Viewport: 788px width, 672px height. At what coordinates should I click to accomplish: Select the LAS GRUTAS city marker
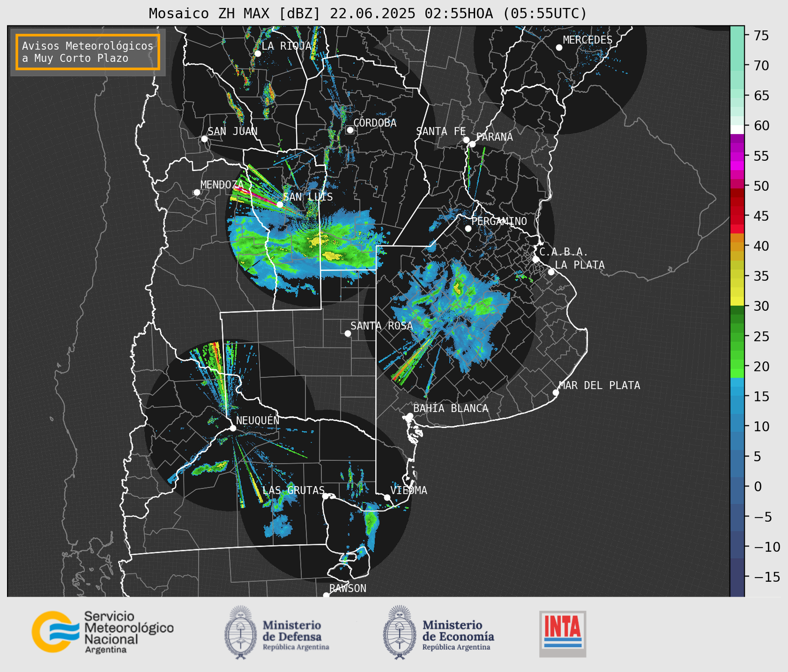[326, 496]
